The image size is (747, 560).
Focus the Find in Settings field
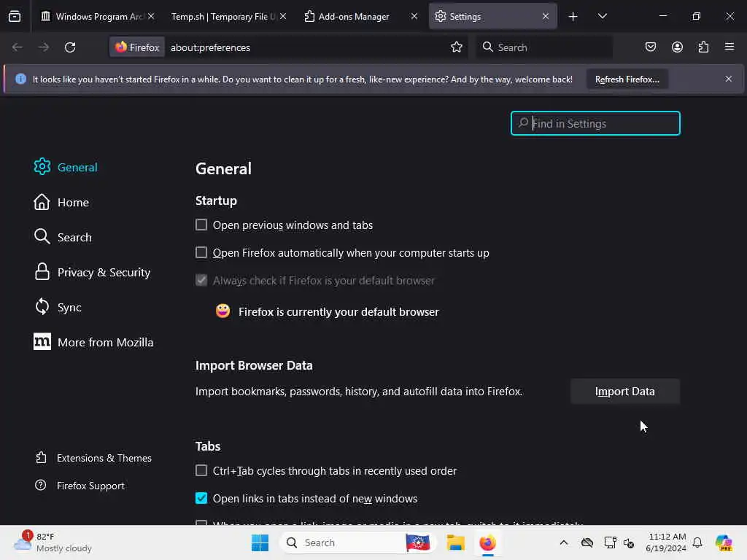pyautogui.click(x=595, y=123)
